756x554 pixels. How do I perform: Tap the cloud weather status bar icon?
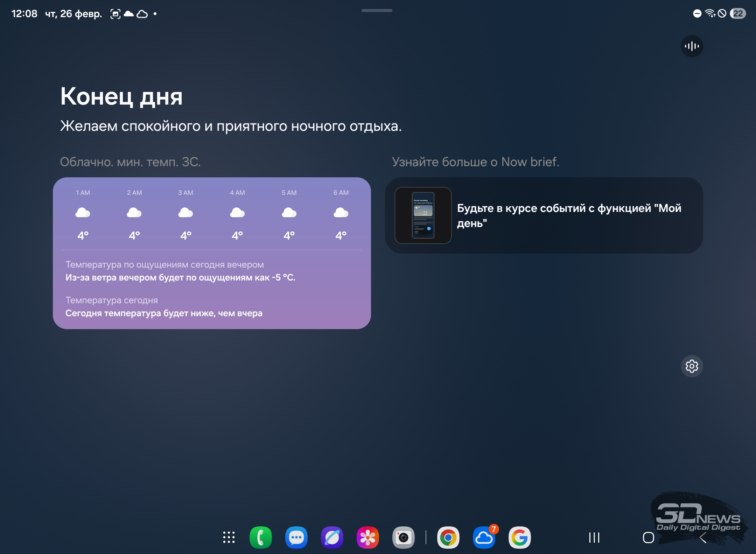click(129, 14)
